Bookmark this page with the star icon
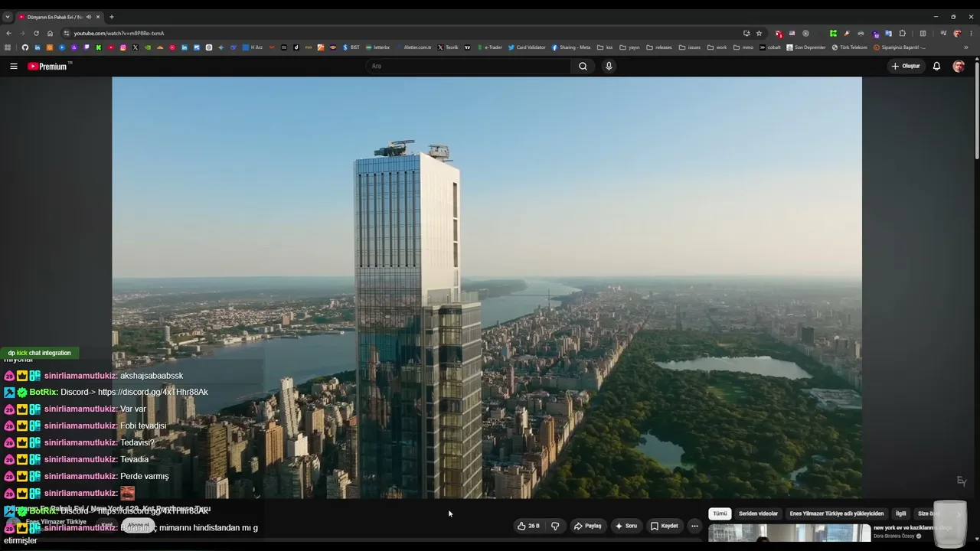 pos(759,33)
